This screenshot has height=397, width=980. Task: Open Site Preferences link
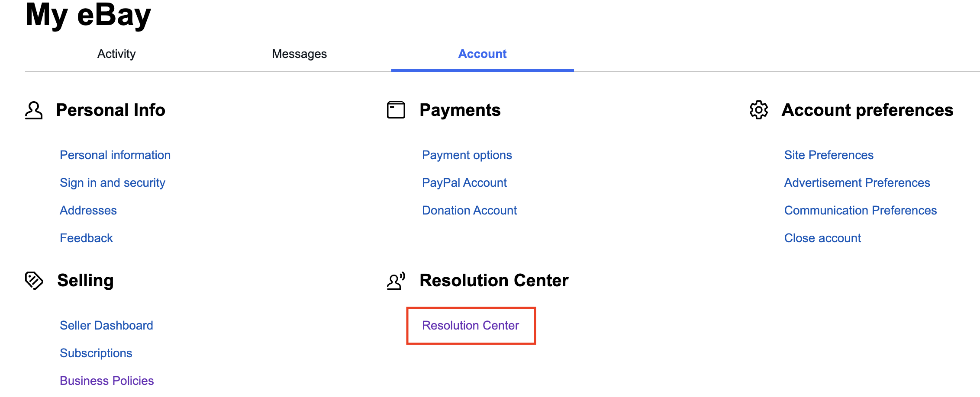(x=828, y=155)
